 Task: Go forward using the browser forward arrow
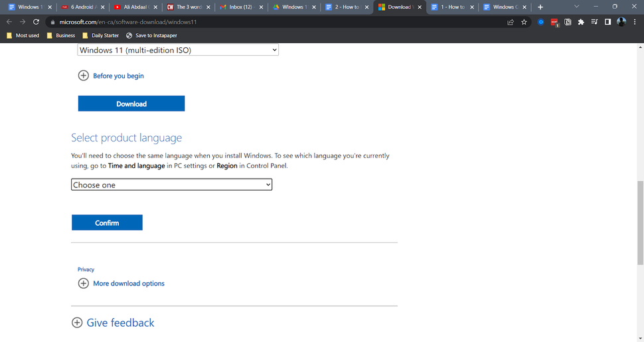pos(23,22)
